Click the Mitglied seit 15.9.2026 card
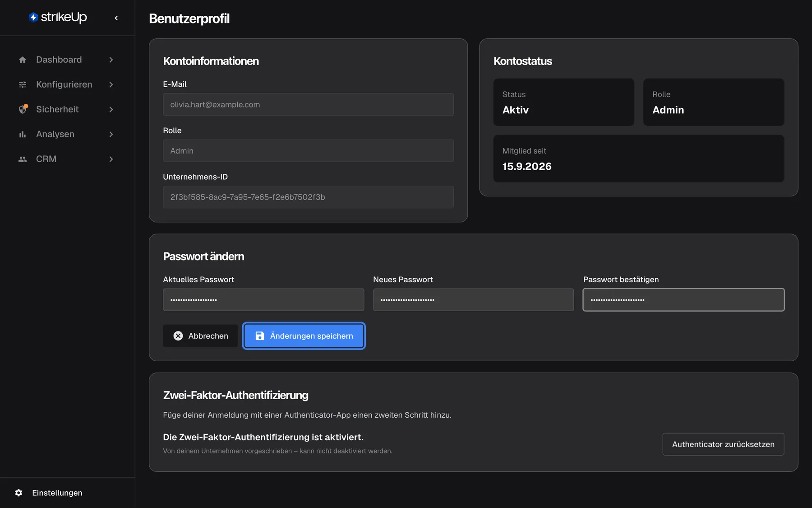812x508 pixels. tap(639, 158)
